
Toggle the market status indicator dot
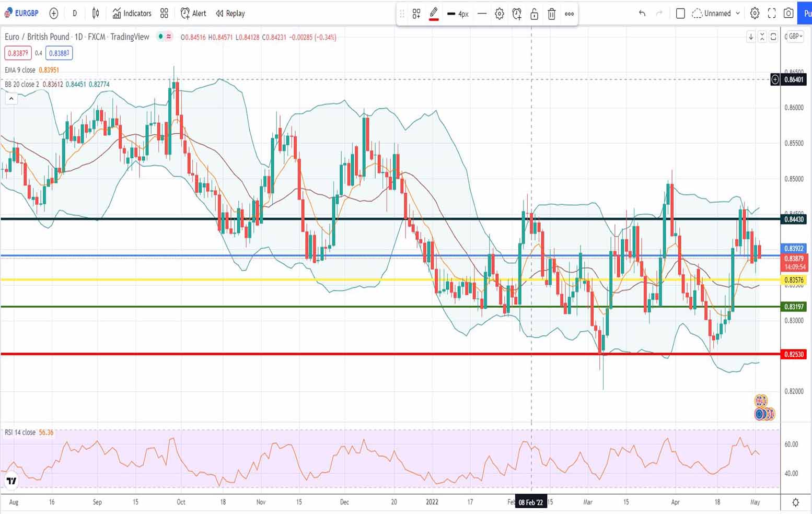(x=161, y=37)
